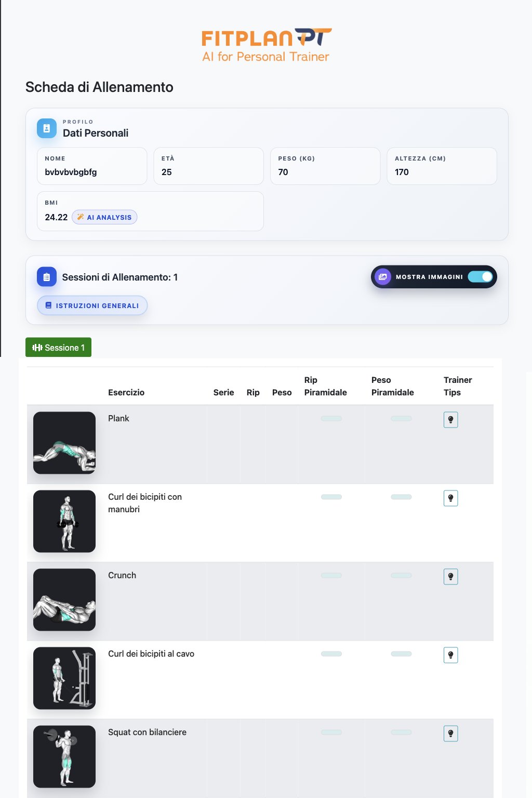
Task: Show Trainer Tips lightbulb for Crunch
Action: 450,577
